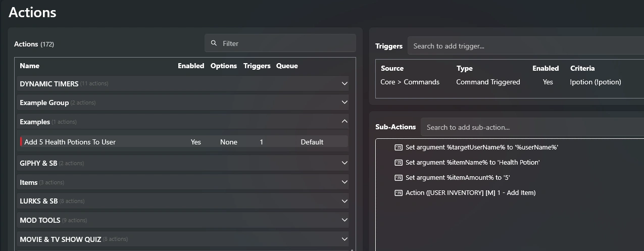Viewport: 644px width, 251px height.
Task: Select Set argument %targetUserName% sub-action
Action: 482,147
